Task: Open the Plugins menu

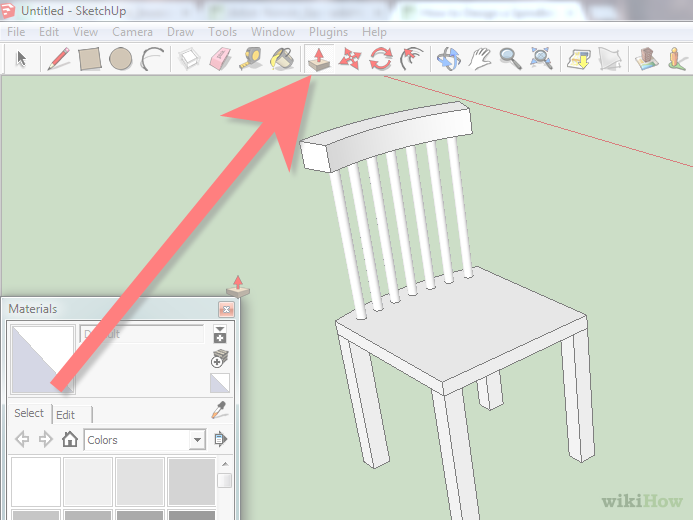Action: [328, 32]
